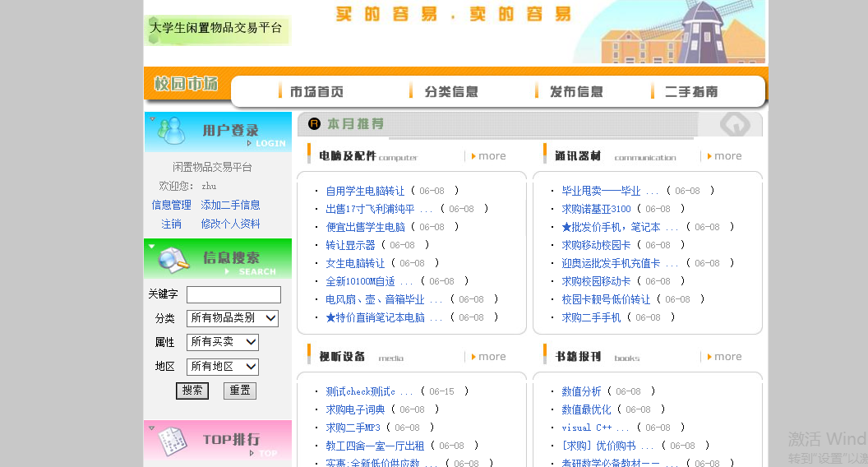Click the home icon right of 本月推荐
868x467 pixels.
[734, 124]
